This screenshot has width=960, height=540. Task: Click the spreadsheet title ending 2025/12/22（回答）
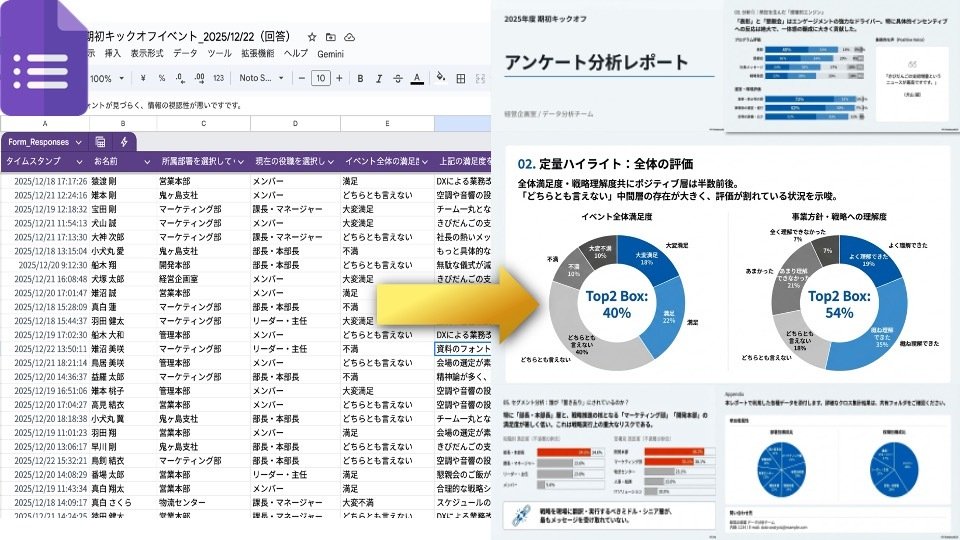click(x=190, y=36)
